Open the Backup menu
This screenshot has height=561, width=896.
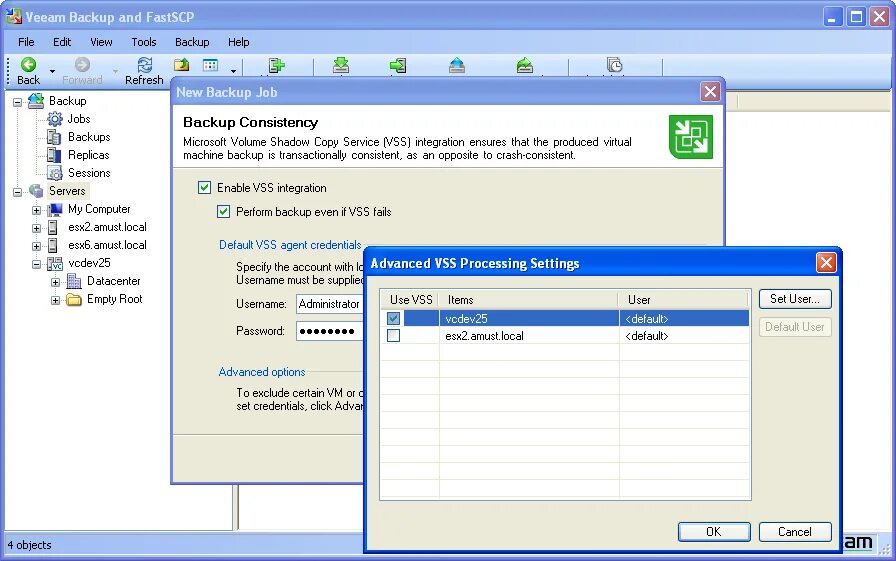[192, 42]
